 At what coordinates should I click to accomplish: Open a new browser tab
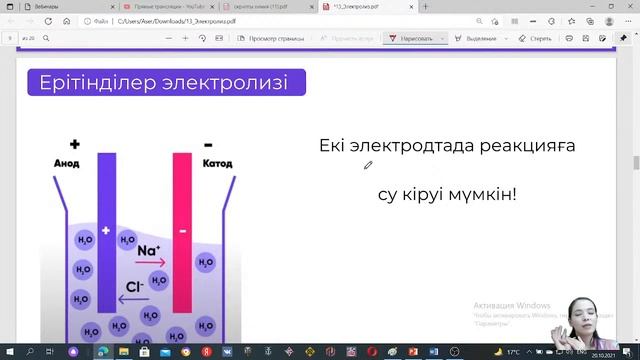425,7
